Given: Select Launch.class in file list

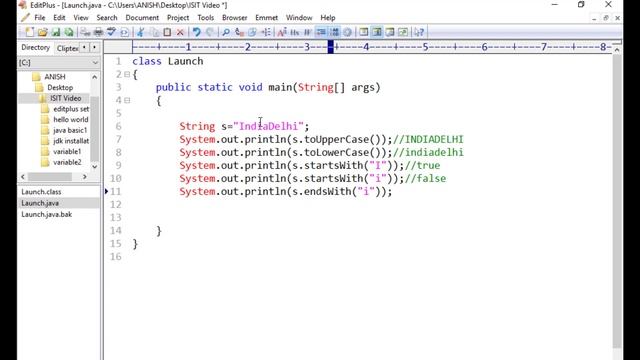Looking at the screenshot, I should point(41,192).
